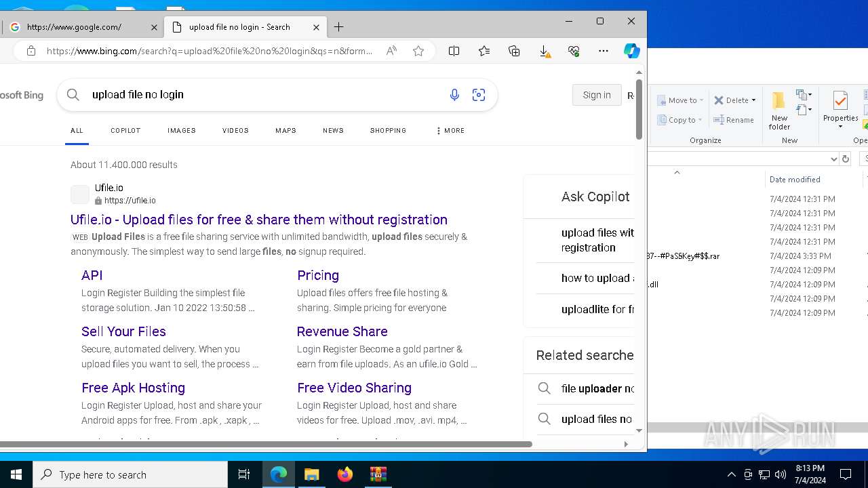Expand the More search categories menu
Screen dimensions: 868x488
pyautogui.click(x=451, y=130)
